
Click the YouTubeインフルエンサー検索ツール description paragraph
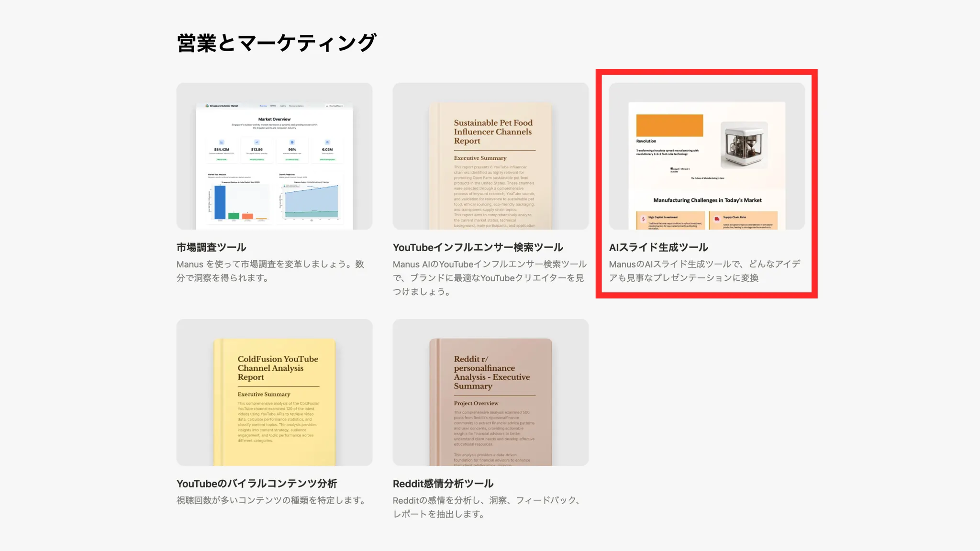point(490,277)
